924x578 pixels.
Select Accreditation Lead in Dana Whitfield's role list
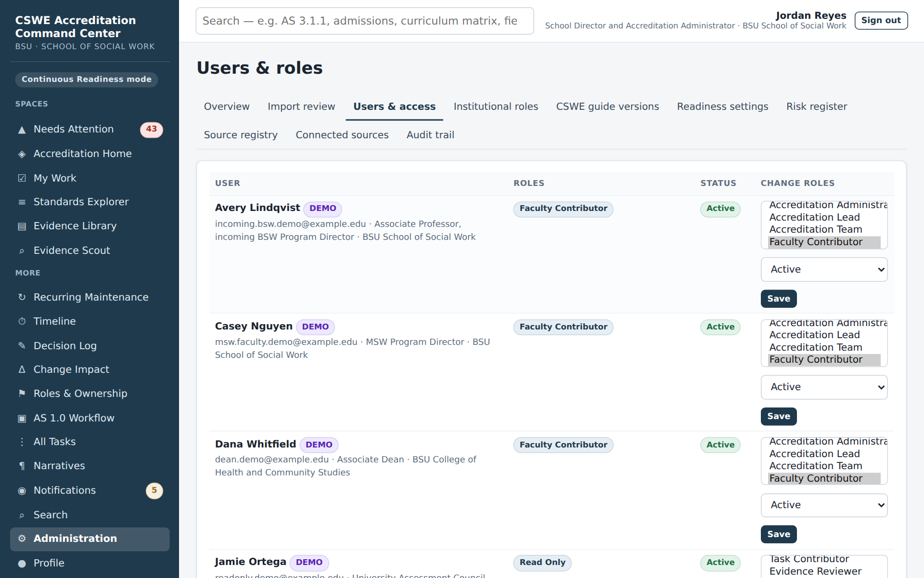pyautogui.click(x=824, y=454)
